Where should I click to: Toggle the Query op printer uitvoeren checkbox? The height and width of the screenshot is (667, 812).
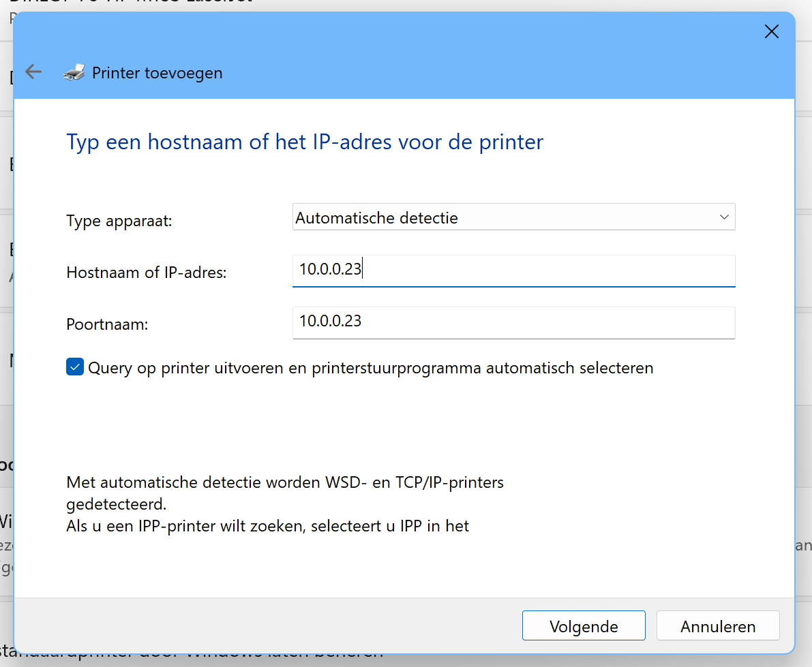(x=75, y=367)
